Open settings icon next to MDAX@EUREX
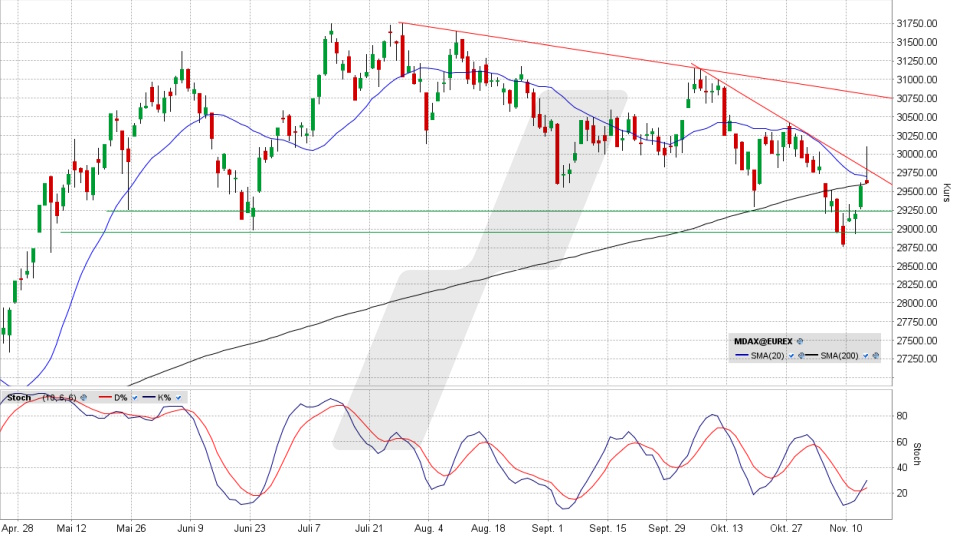This screenshot has height=540, width=960. click(x=800, y=341)
